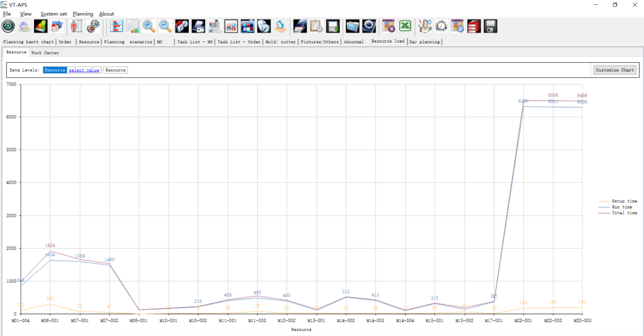Click the Gantt bars toolbar icon

116,26
